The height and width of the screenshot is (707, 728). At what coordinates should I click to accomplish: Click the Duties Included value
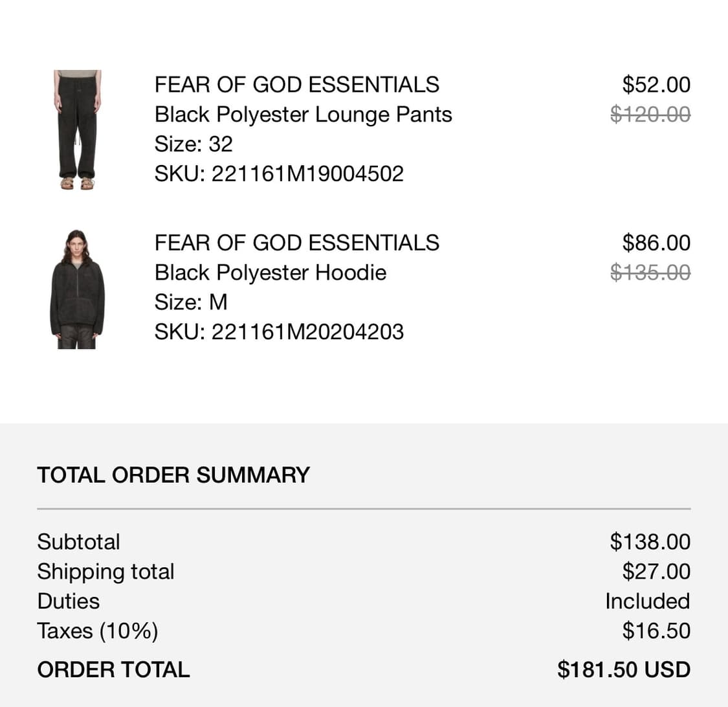click(x=648, y=601)
